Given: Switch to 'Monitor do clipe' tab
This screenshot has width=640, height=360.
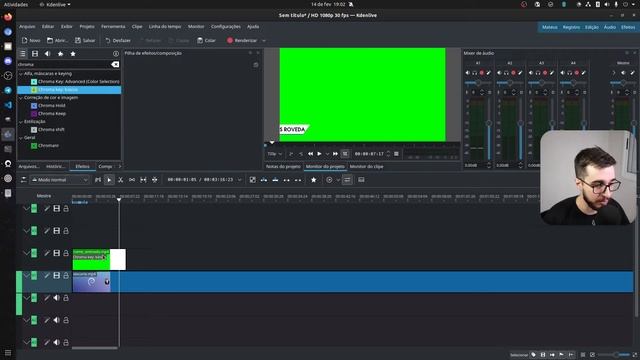Looking at the screenshot, I should (367, 167).
